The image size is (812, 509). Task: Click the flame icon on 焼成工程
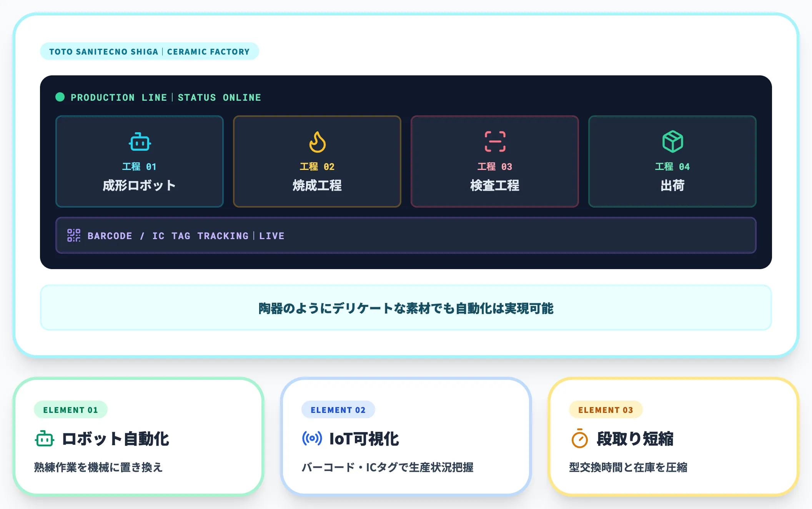click(317, 141)
